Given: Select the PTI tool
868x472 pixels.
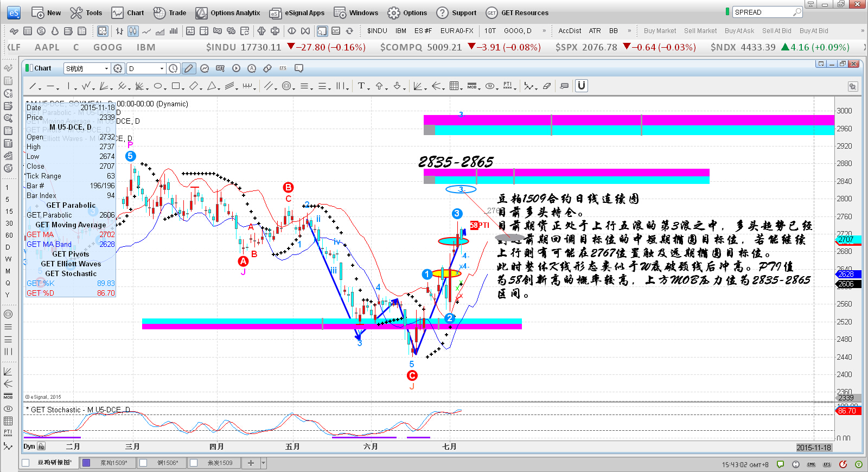Looking at the screenshot, I should point(508,86).
